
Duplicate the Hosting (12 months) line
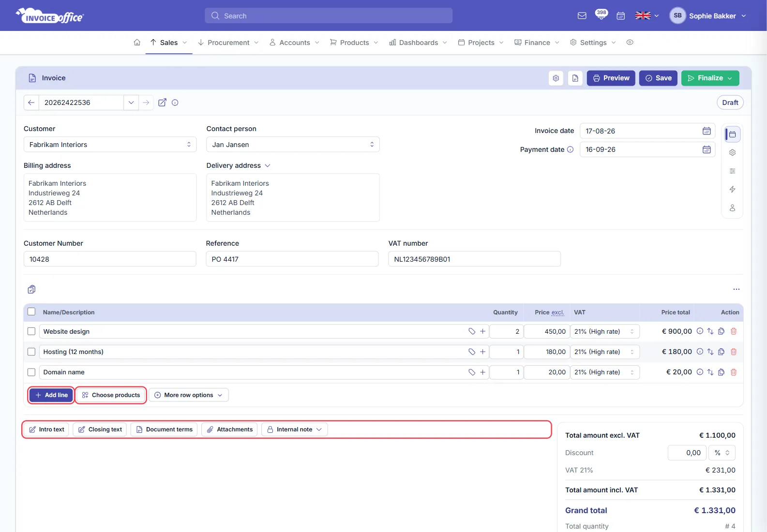coord(721,352)
